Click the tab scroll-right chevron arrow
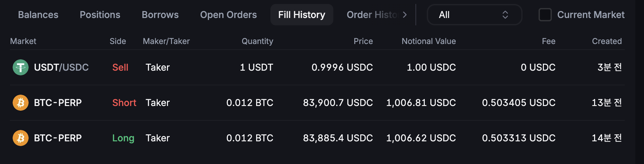 click(404, 15)
